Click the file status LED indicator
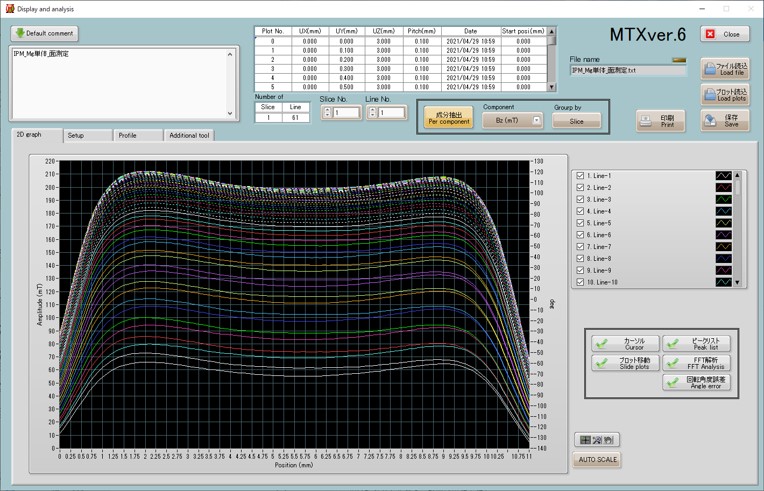The width and height of the screenshot is (764, 491). [x=679, y=60]
